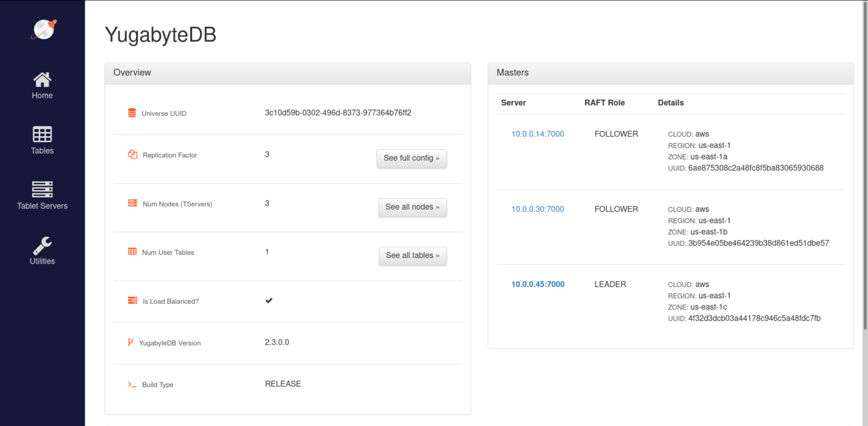The height and width of the screenshot is (426, 868).
Task: Select the Tablet Servers menu label
Action: coord(42,206)
